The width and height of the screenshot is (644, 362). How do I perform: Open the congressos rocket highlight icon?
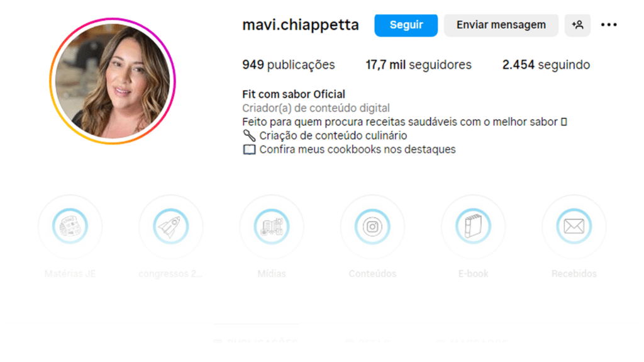click(171, 227)
